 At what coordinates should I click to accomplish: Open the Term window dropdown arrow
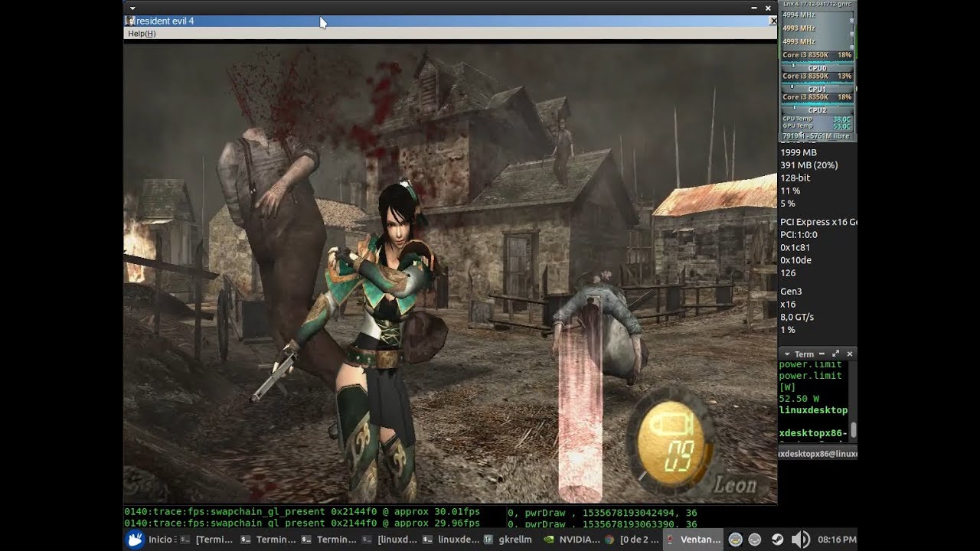pos(786,354)
